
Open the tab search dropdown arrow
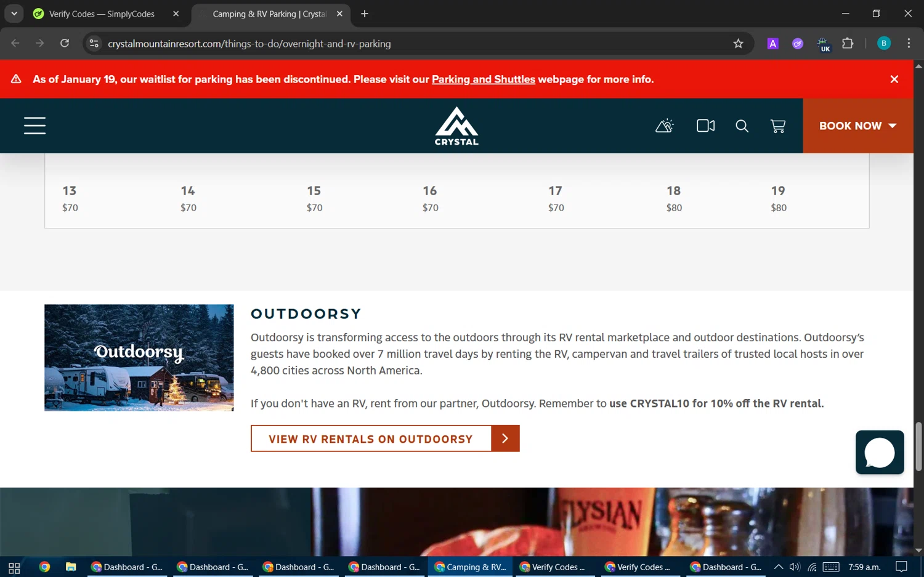point(14,14)
